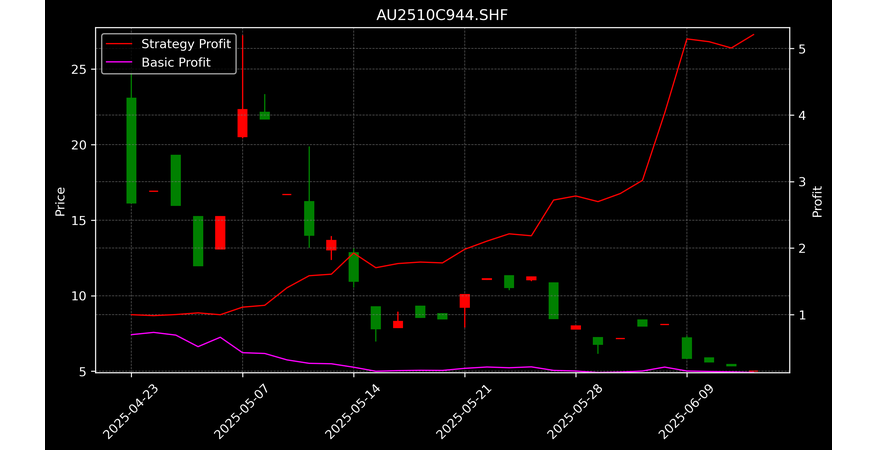
Task: Click the profit tick label 1
Action: 802,315
